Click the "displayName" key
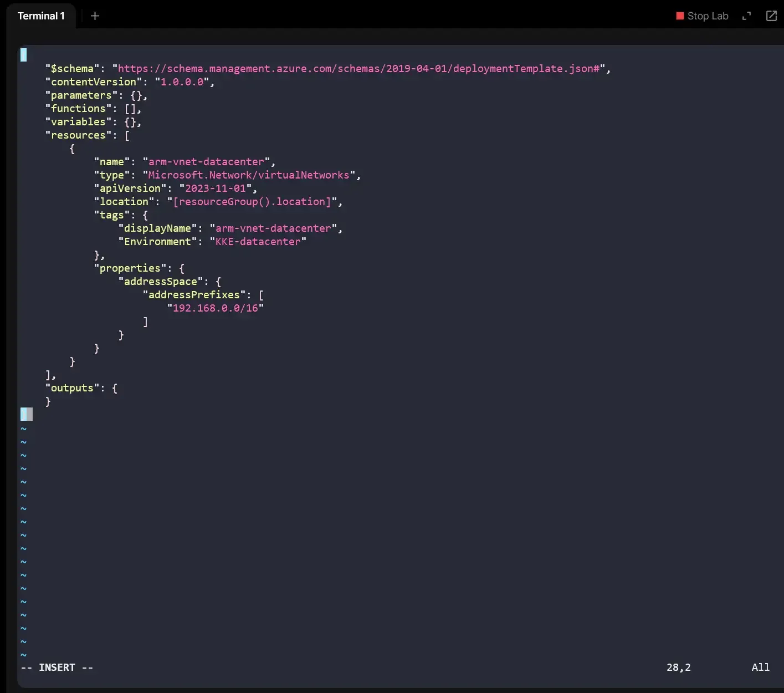The width and height of the screenshot is (784, 693). point(157,228)
